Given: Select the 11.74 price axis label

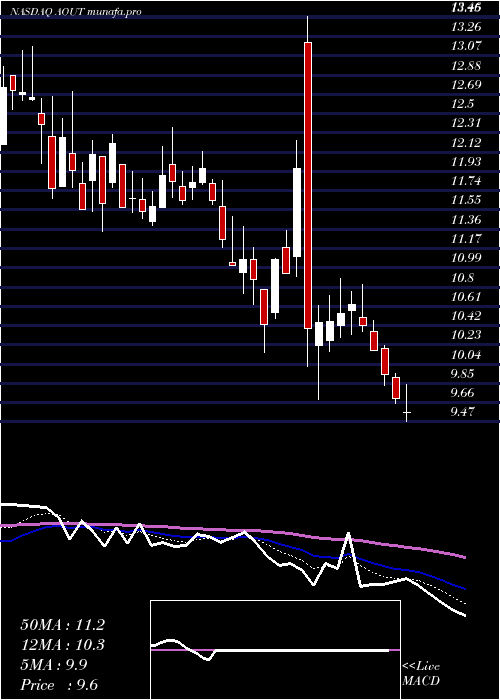Looking at the screenshot, I should (467, 181).
